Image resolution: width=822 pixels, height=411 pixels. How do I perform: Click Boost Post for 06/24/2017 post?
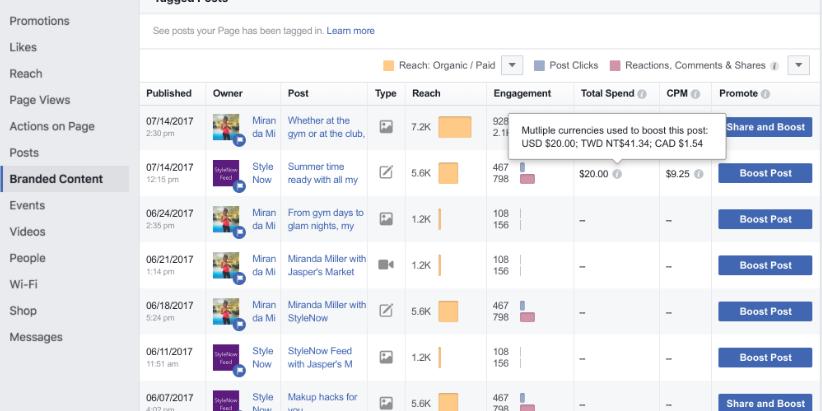click(765, 219)
